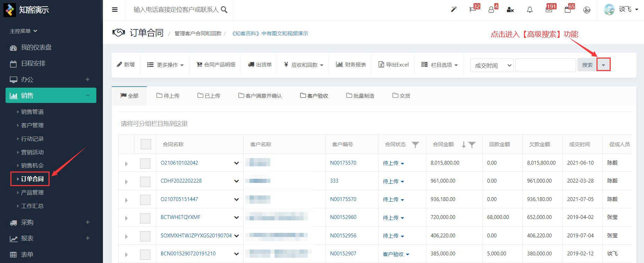Click the 导出Excel button

point(393,65)
